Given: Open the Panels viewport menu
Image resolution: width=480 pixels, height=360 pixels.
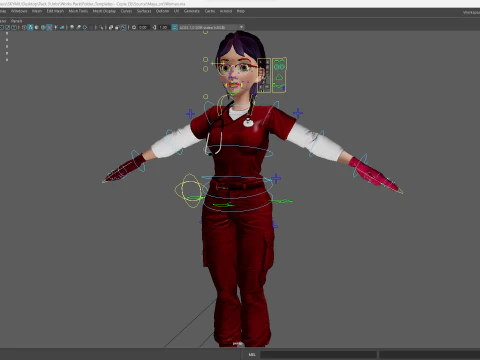Looking at the screenshot, I should point(16,21).
